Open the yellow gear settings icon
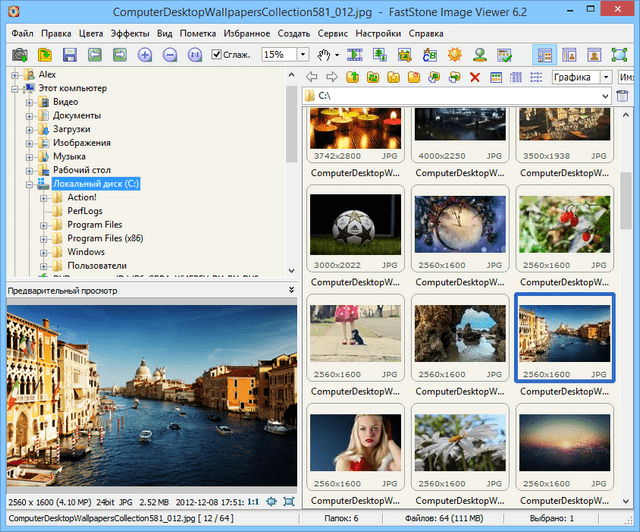This screenshot has height=532, width=640. click(x=454, y=54)
